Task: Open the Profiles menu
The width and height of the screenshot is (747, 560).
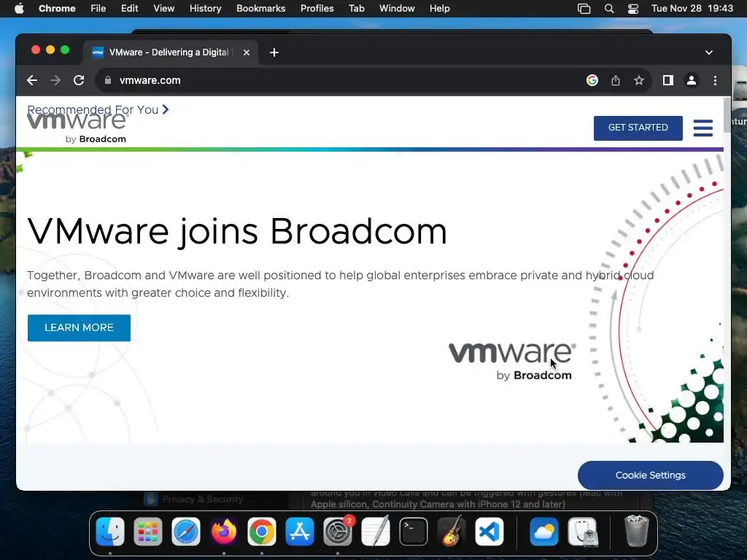Action: click(317, 9)
